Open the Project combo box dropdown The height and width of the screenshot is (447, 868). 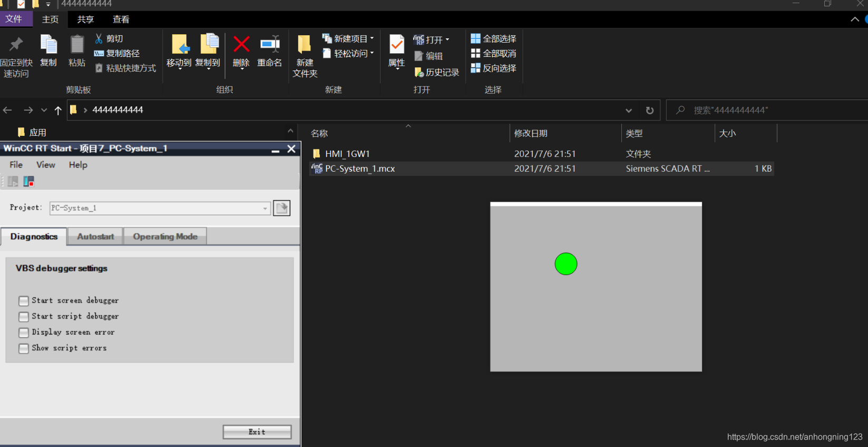pyautogui.click(x=265, y=208)
